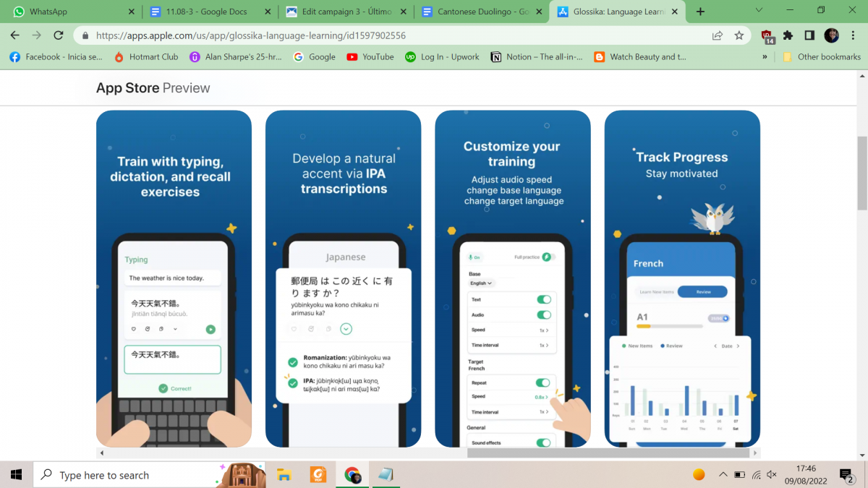Bookmark this page with the star icon

[739, 35]
